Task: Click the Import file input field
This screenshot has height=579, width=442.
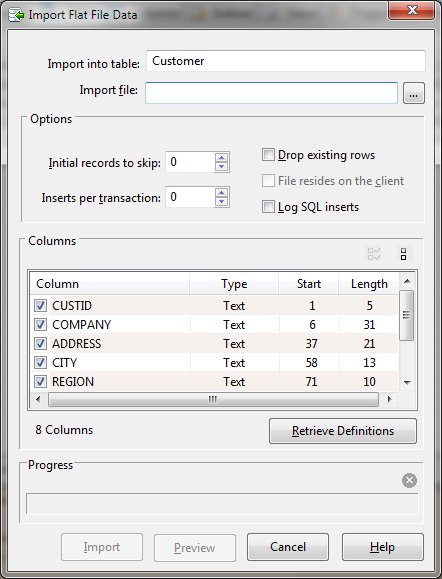Action: click(x=271, y=93)
